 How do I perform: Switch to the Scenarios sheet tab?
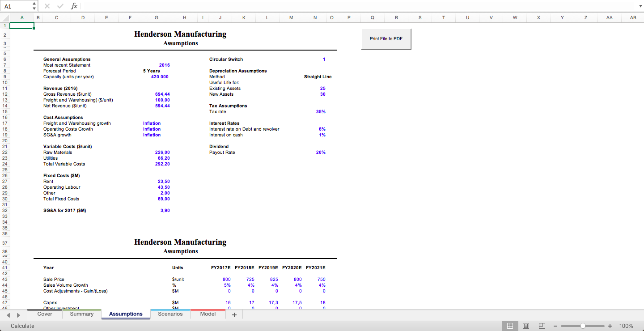pos(170,314)
